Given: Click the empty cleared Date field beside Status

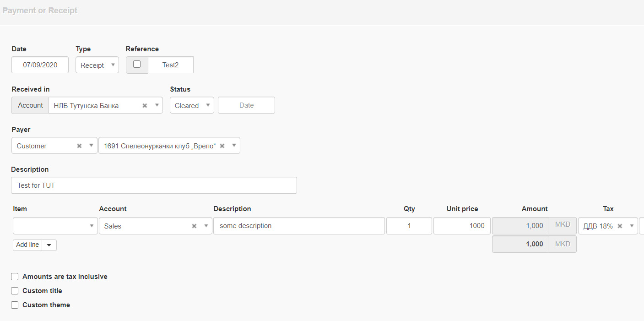Looking at the screenshot, I should [246, 105].
